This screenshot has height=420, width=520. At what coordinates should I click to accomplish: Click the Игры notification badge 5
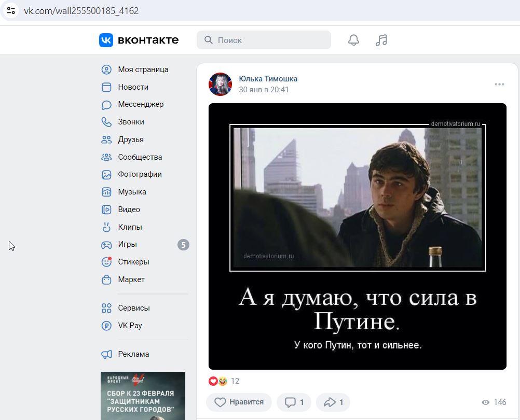click(183, 245)
